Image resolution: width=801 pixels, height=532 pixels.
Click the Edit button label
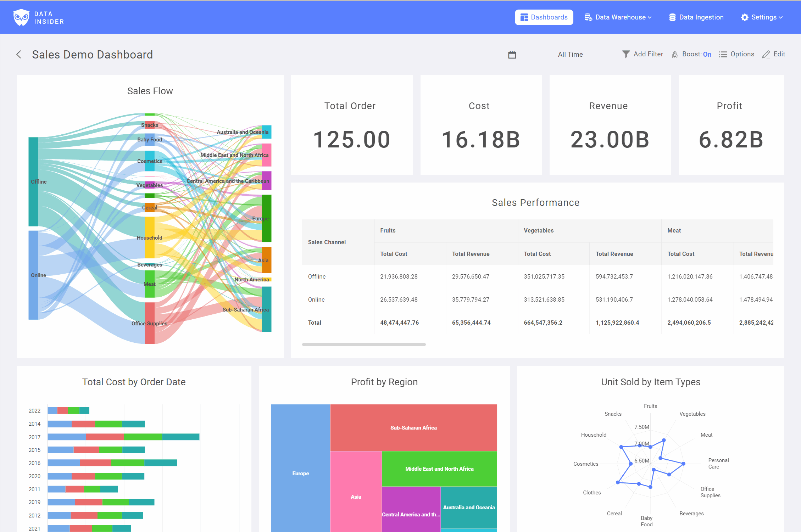(779, 54)
